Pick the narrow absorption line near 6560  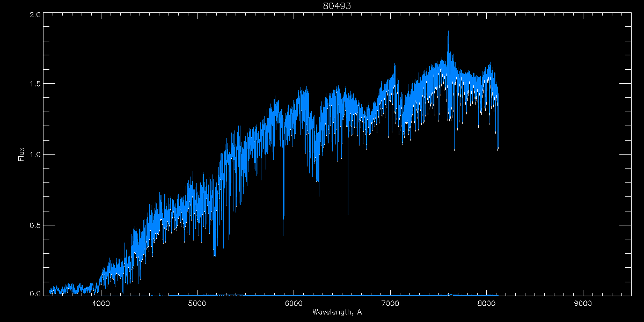point(348,213)
